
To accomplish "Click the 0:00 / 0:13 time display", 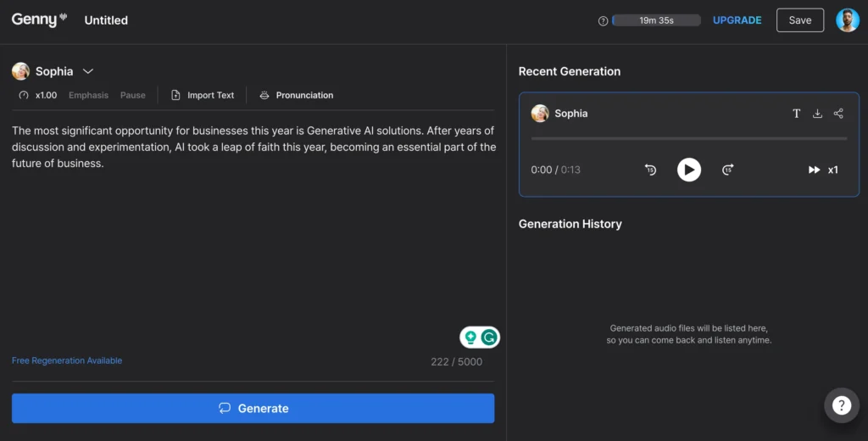I will tap(556, 170).
